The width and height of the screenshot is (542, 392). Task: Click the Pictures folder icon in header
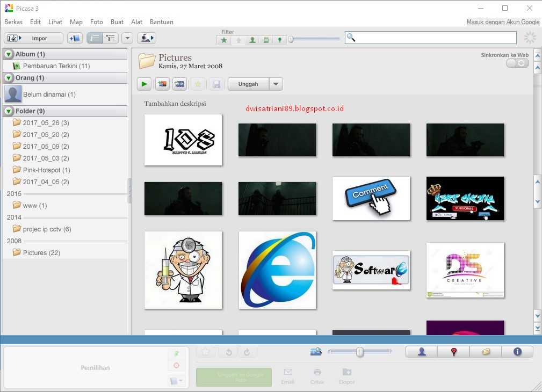tap(147, 61)
